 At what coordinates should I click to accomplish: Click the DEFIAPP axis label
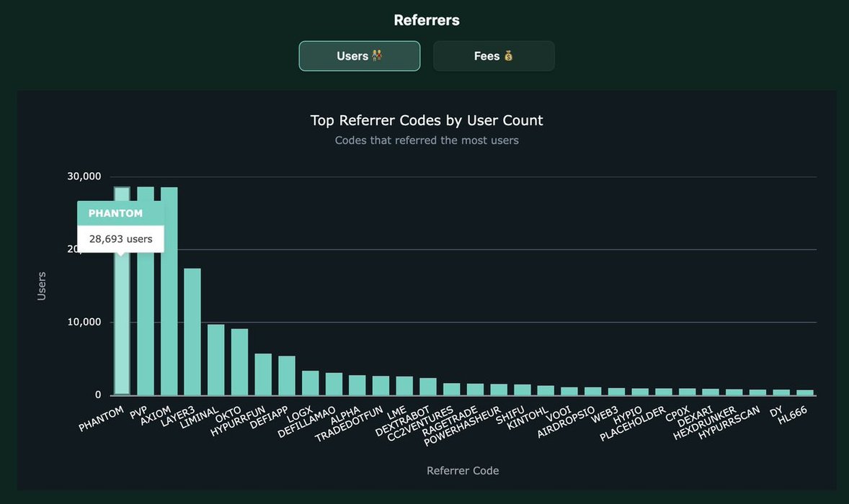pyautogui.click(x=269, y=418)
